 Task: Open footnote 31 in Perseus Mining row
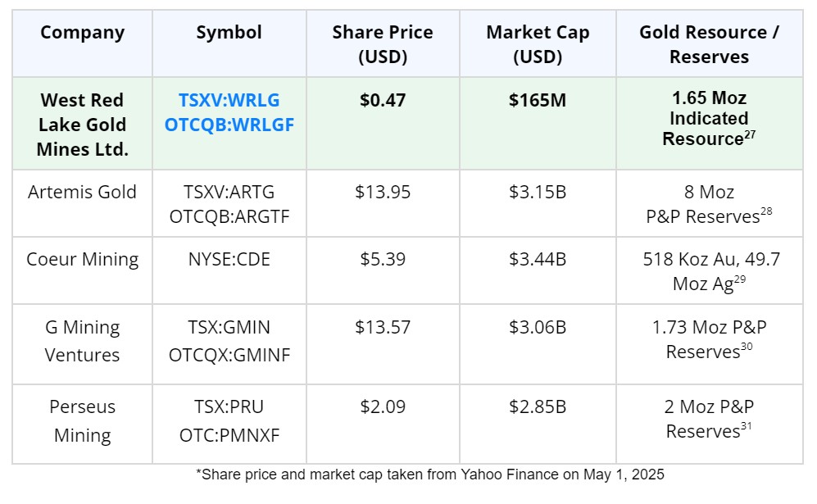tap(746, 426)
